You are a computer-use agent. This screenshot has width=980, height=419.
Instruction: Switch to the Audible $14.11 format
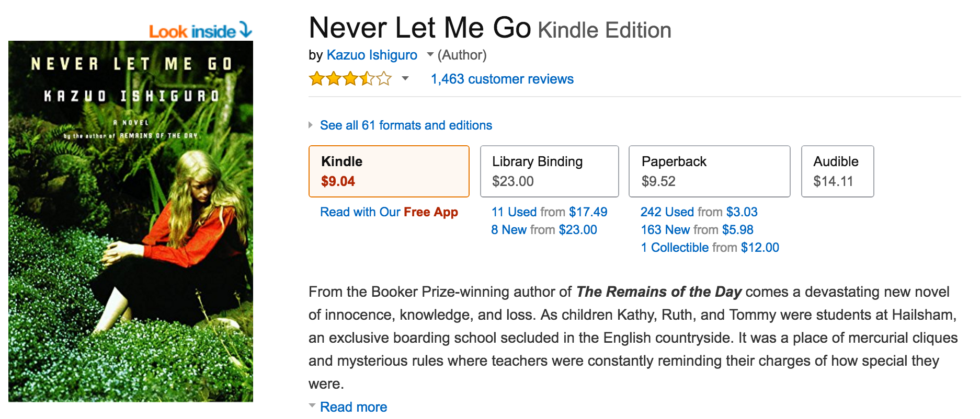click(x=837, y=171)
